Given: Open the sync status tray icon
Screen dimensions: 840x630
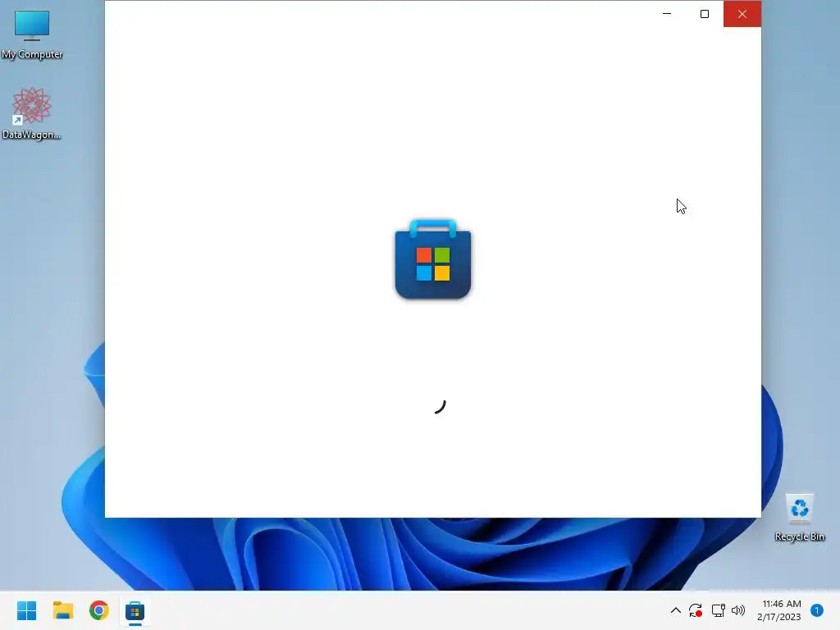Looking at the screenshot, I should [x=696, y=610].
